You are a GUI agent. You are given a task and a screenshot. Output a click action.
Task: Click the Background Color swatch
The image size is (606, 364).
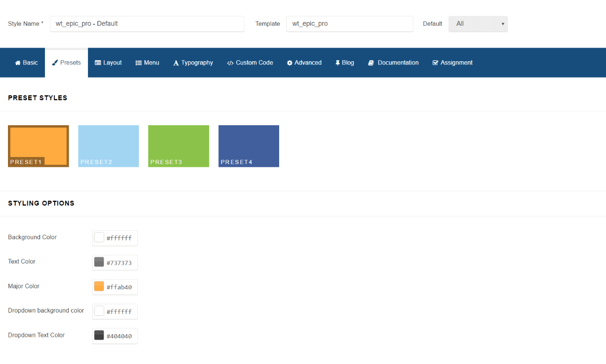point(99,237)
